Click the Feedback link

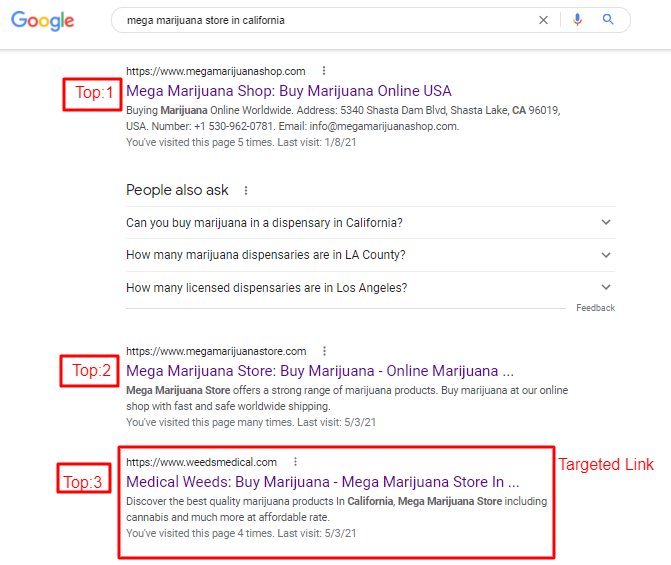595,308
